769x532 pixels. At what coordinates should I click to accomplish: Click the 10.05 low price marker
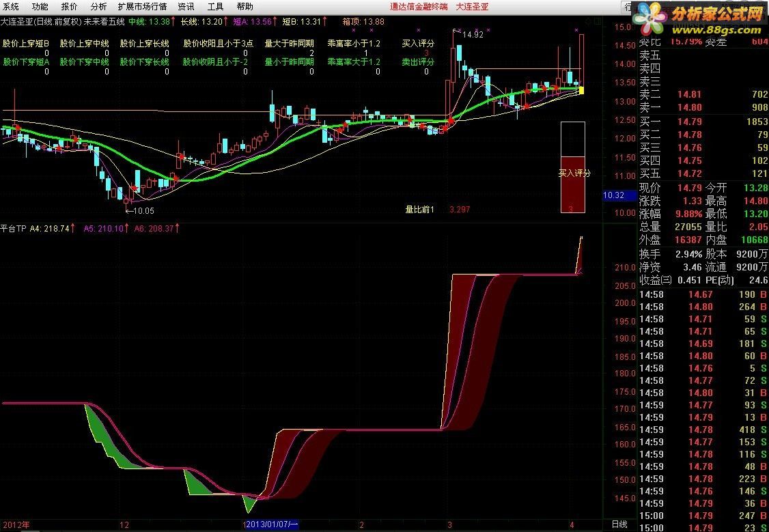[x=140, y=211]
